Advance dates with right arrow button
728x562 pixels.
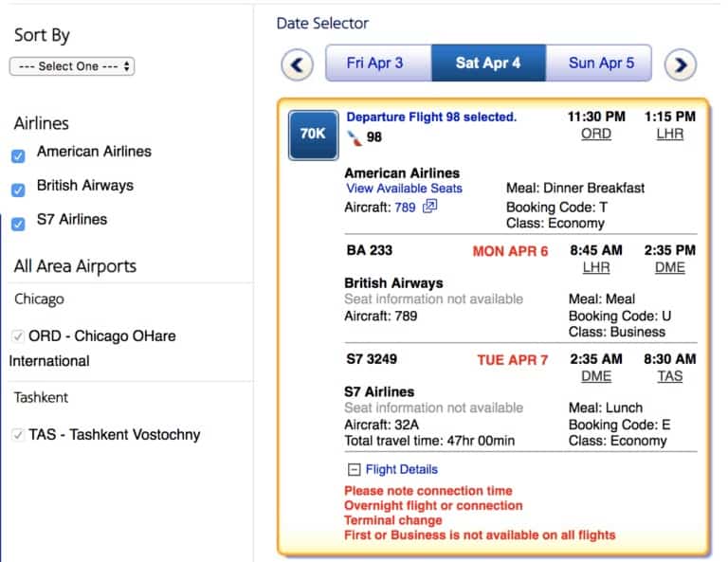tap(681, 64)
